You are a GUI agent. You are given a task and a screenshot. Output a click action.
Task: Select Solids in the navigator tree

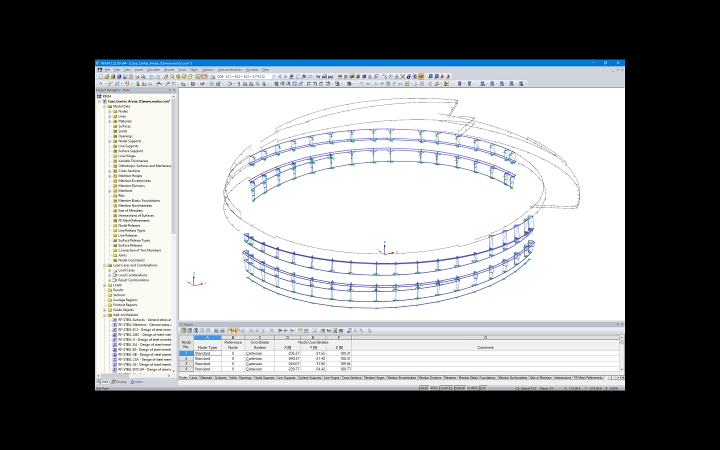point(123,131)
